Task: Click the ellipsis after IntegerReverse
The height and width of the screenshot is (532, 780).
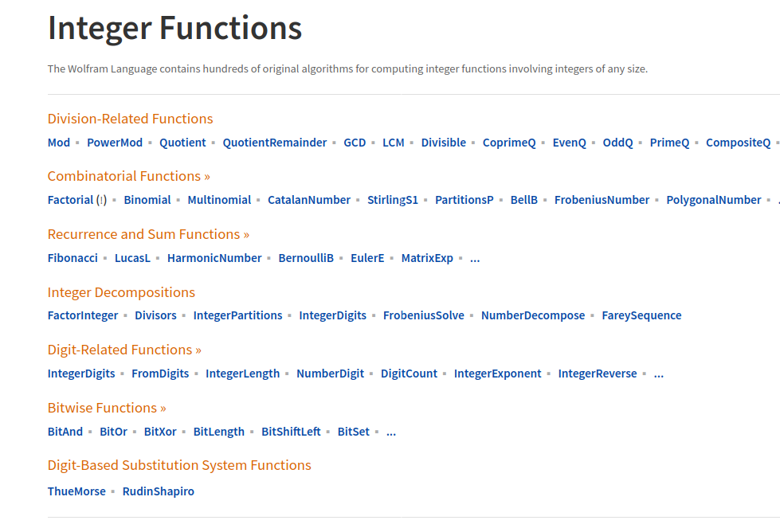Action: coord(658,374)
